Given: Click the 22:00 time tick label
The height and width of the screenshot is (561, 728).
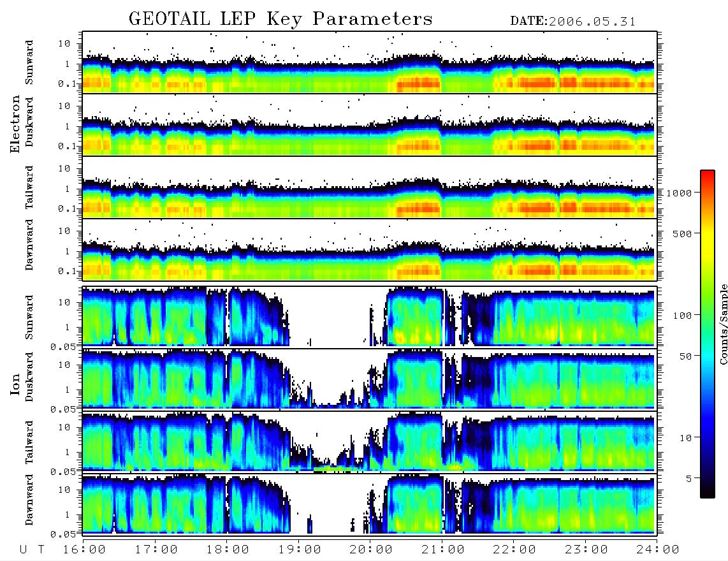Looking at the screenshot, I should click(x=514, y=550).
